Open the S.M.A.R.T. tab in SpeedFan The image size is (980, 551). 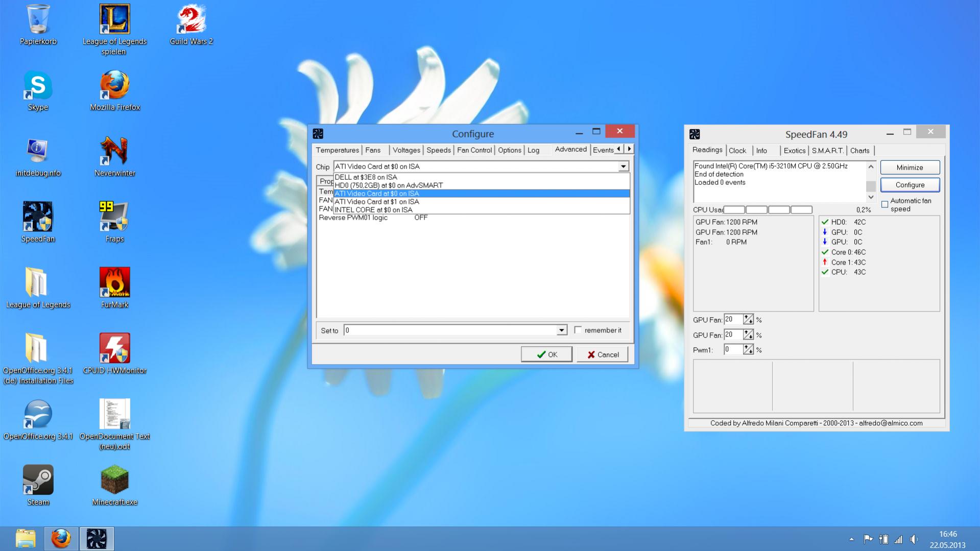(828, 151)
